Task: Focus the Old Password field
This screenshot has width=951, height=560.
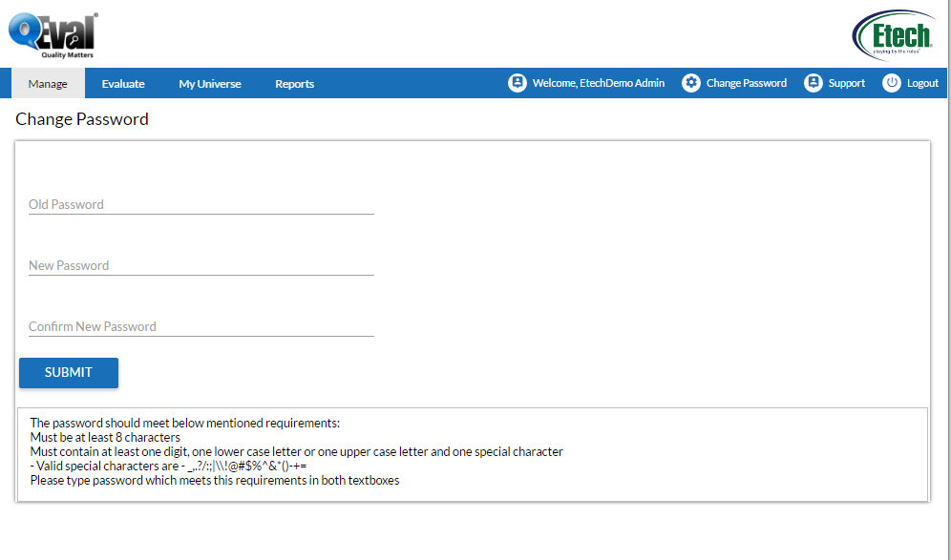Action: click(201, 204)
